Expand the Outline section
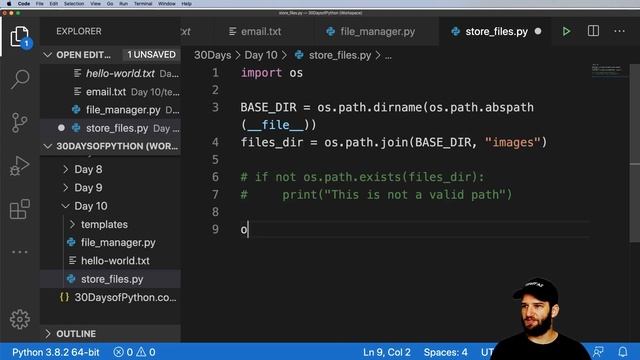 point(48,333)
